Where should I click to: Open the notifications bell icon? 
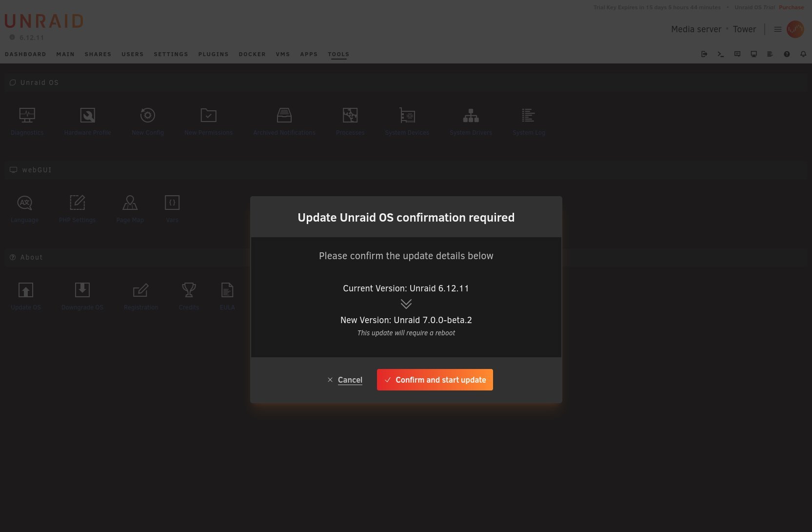[803, 54]
